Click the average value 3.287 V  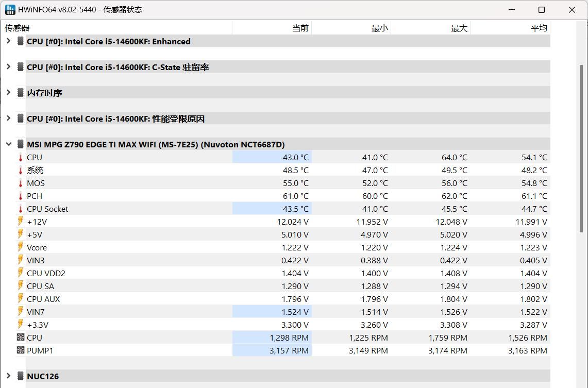(533, 325)
